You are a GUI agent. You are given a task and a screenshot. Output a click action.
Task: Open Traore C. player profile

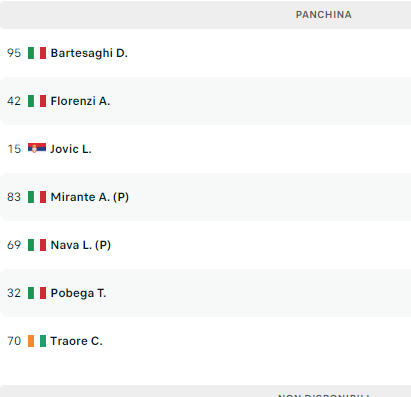click(x=76, y=341)
